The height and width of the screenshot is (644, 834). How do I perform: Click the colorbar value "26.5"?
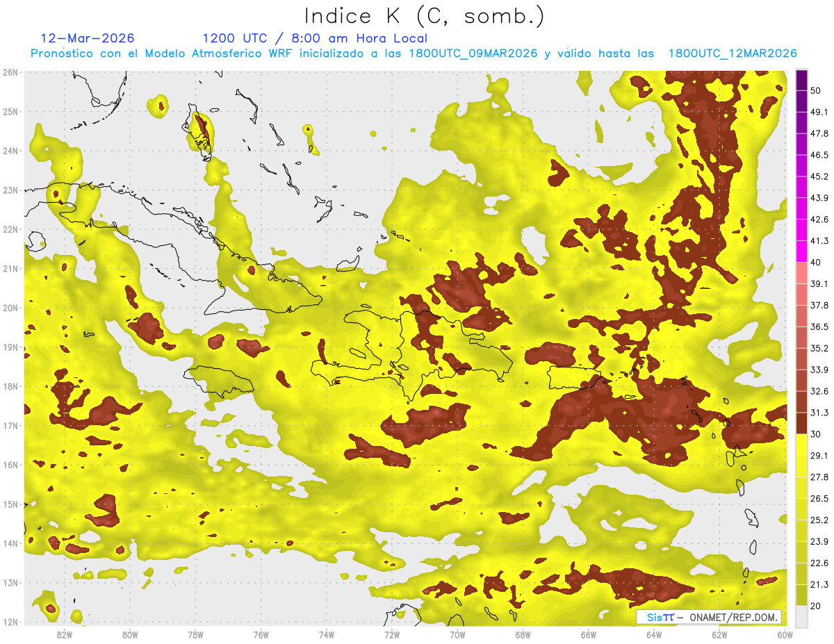[819, 498]
